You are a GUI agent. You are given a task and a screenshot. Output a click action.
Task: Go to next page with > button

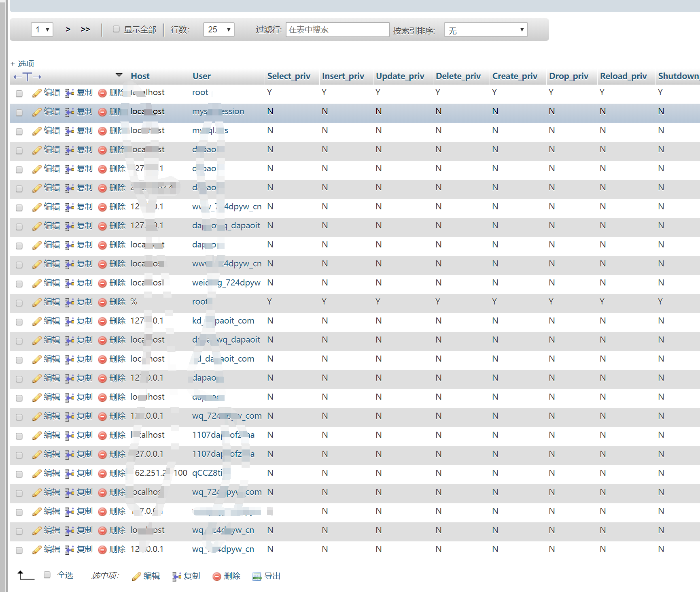click(x=68, y=30)
